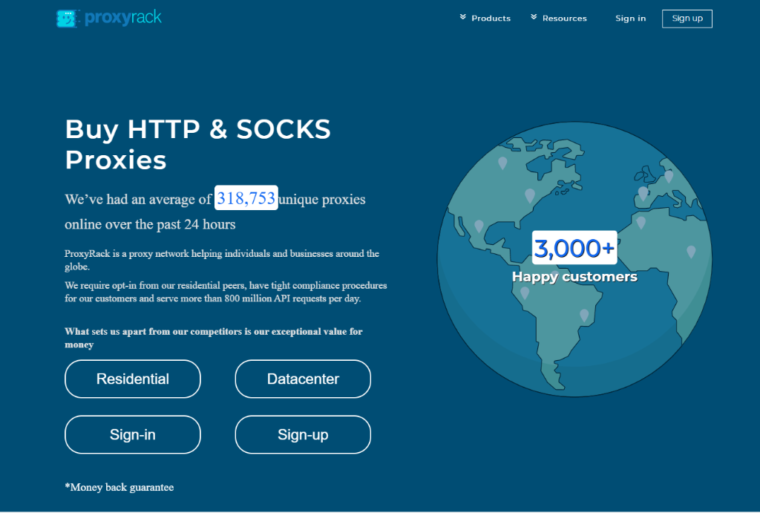Viewport: 760px width, 513px height.
Task: Open the Resources menu
Action: coord(564,18)
